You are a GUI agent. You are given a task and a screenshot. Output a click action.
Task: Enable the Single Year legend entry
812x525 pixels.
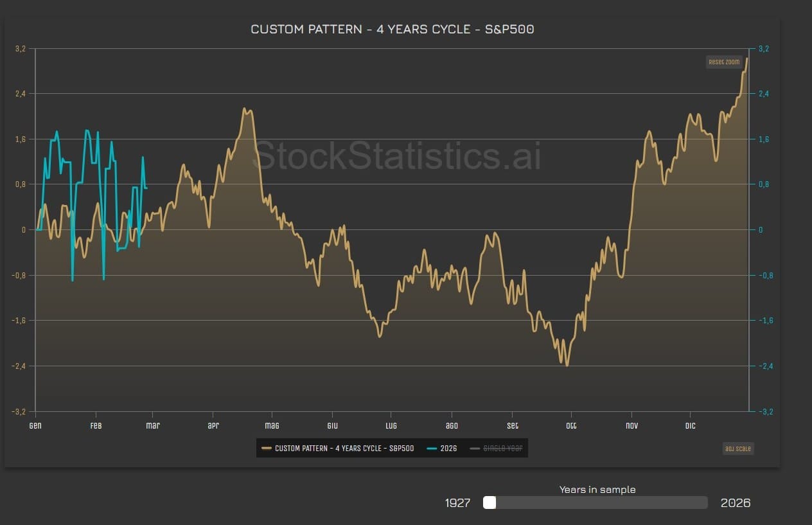pos(497,449)
